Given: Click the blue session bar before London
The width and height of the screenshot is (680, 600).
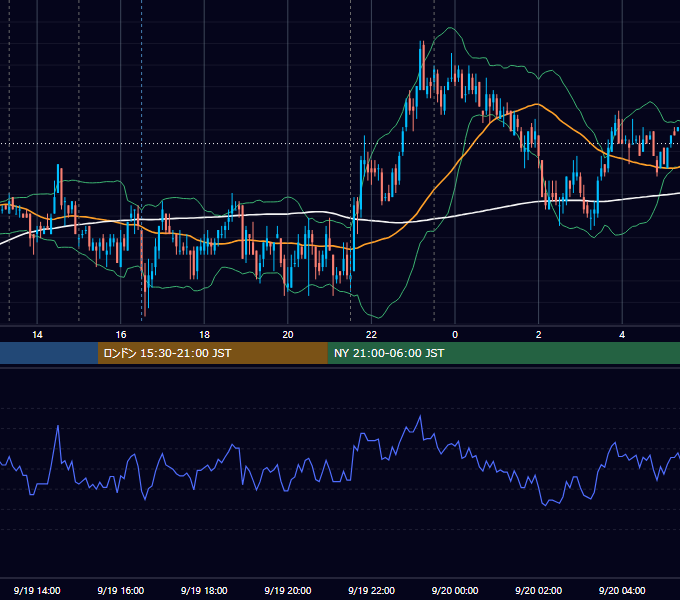Looking at the screenshot, I should point(49,353).
